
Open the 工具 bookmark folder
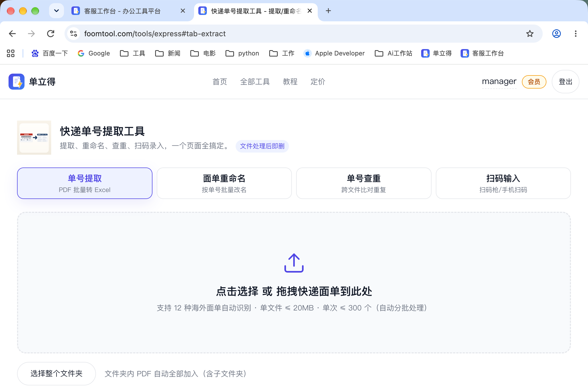tap(132, 53)
